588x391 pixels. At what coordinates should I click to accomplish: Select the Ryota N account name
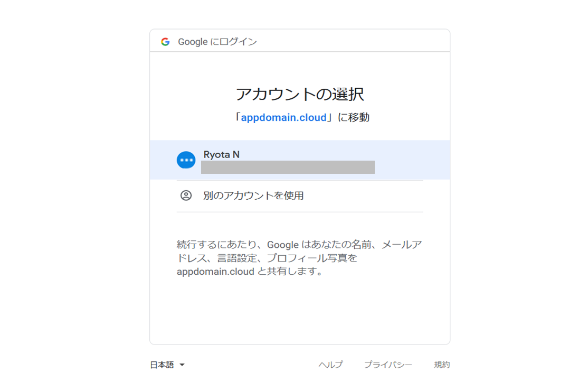pos(221,155)
